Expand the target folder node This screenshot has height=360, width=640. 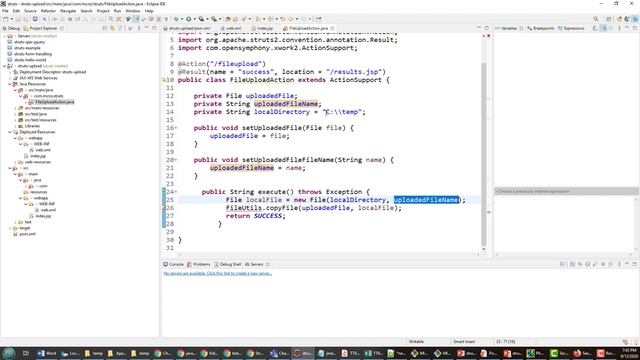click(10, 228)
